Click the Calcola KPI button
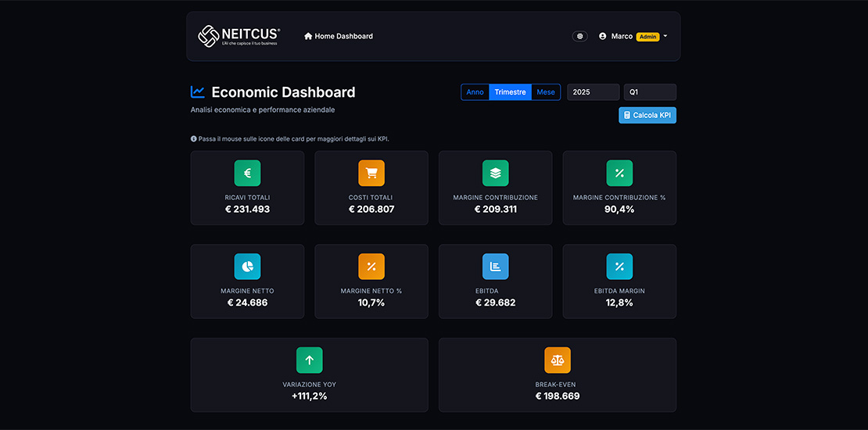This screenshot has width=868, height=430. pos(647,115)
